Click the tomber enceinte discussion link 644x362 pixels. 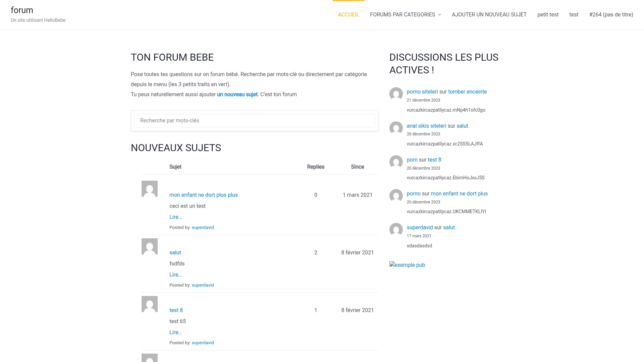(467, 92)
